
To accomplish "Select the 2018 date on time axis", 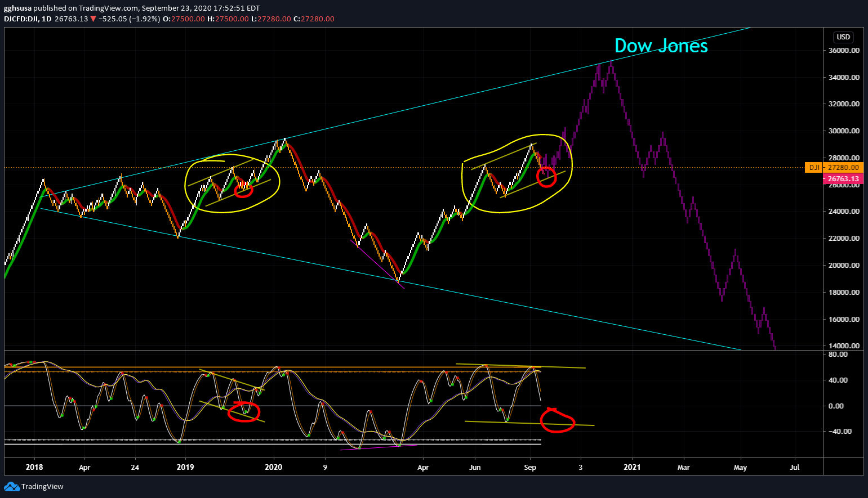I will pyautogui.click(x=34, y=468).
